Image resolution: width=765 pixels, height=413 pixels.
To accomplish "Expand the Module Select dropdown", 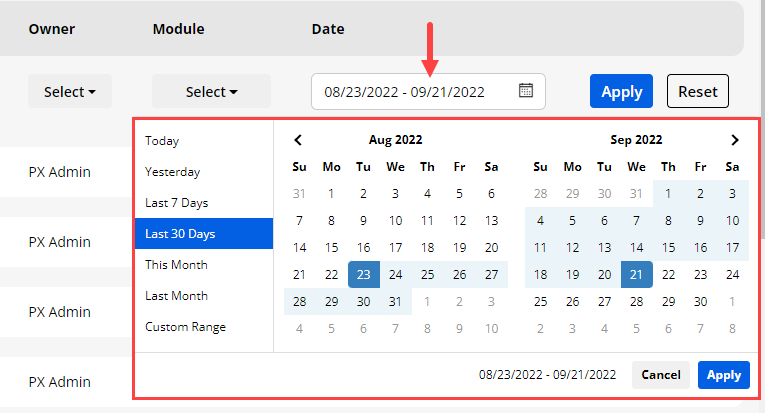I will (x=211, y=91).
